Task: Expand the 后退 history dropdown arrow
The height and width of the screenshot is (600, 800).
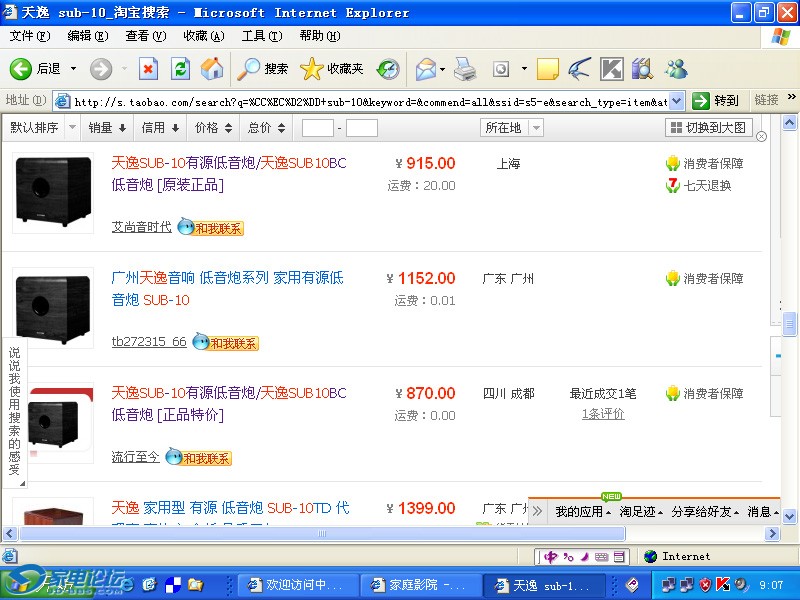Action: pos(73,68)
